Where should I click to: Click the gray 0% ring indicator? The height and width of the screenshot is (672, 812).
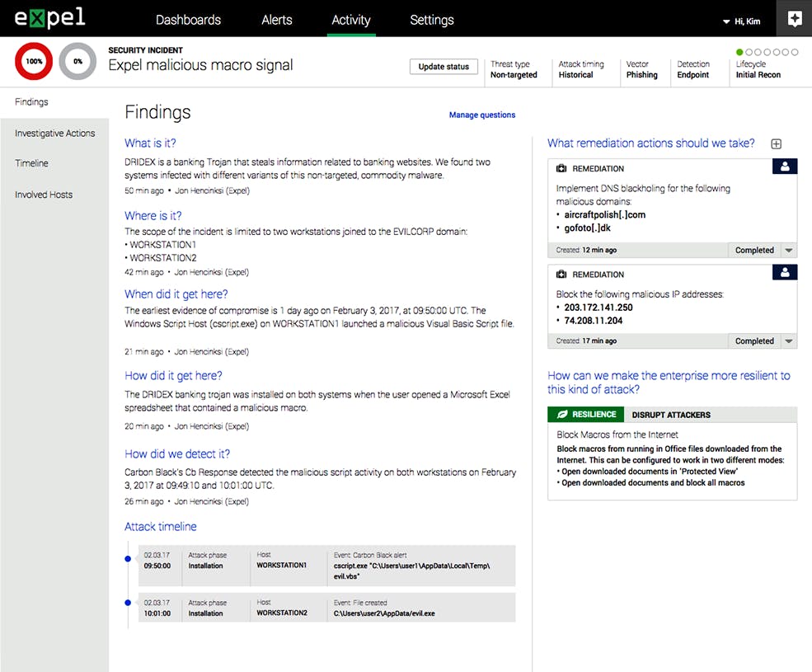(77, 61)
